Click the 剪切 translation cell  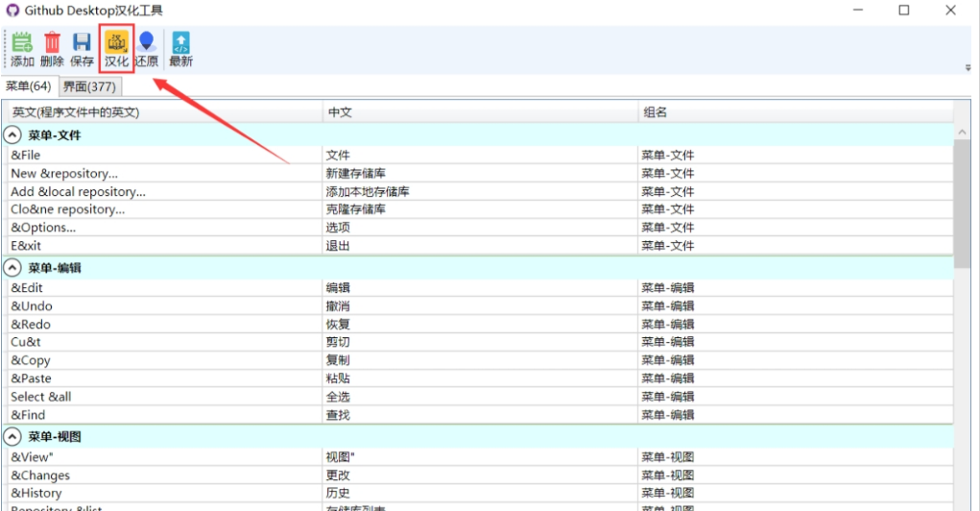pos(480,342)
